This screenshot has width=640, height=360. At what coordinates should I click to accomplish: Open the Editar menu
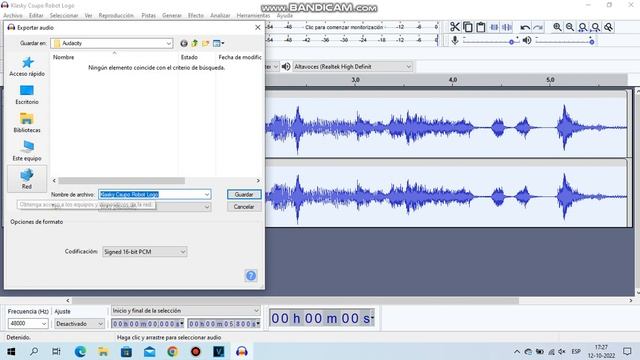[x=36, y=15]
